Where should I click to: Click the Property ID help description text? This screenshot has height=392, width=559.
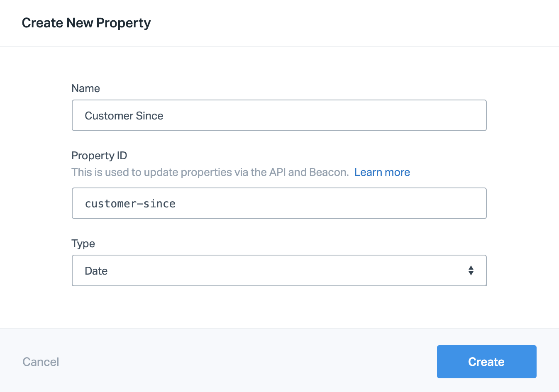210,172
